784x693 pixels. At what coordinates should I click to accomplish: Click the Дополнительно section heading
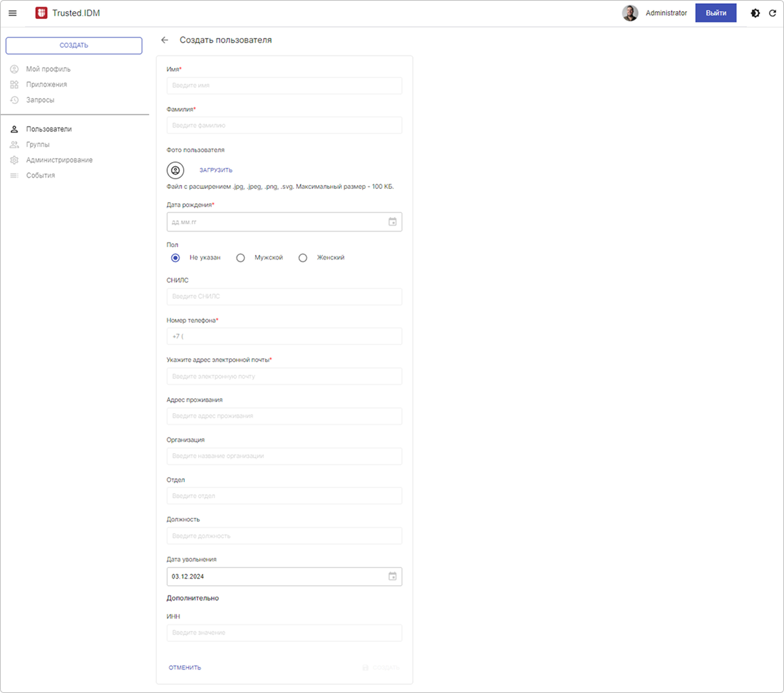coord(193,598)
